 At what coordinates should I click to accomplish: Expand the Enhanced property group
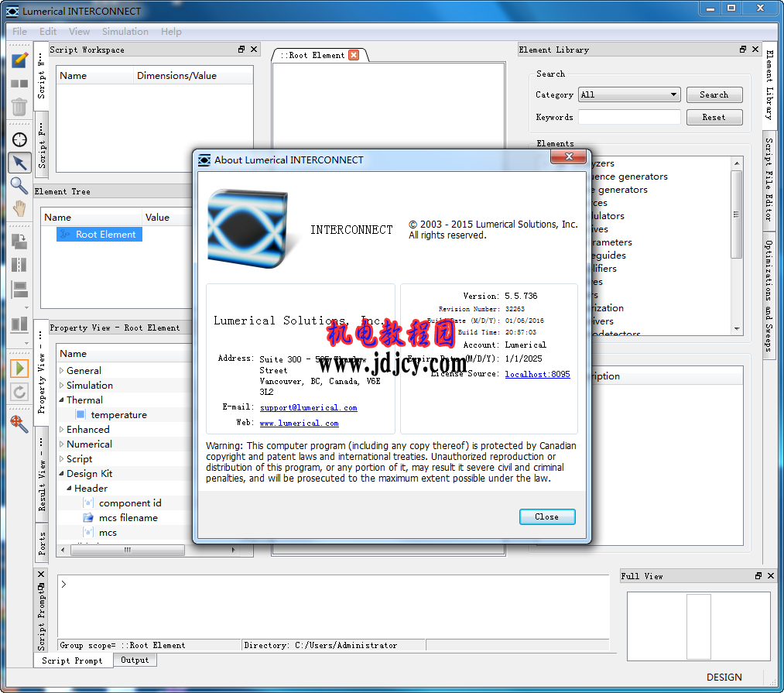pos(61,429)
